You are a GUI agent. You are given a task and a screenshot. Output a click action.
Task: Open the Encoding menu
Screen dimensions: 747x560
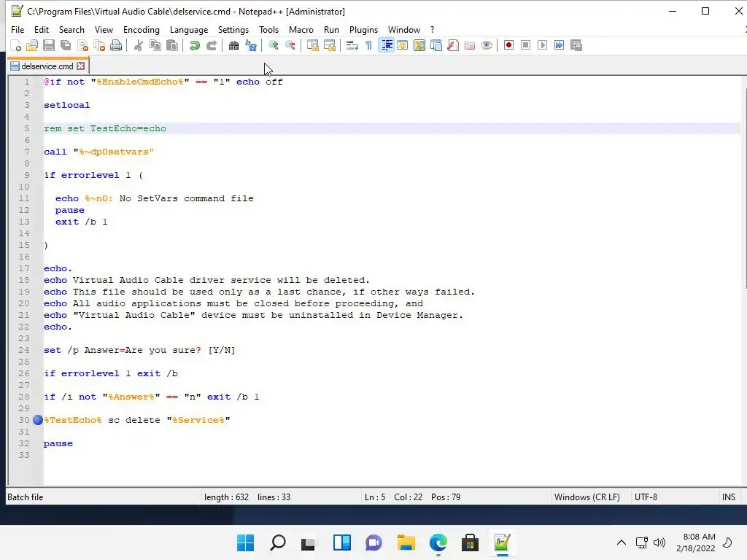coord(142,29)
